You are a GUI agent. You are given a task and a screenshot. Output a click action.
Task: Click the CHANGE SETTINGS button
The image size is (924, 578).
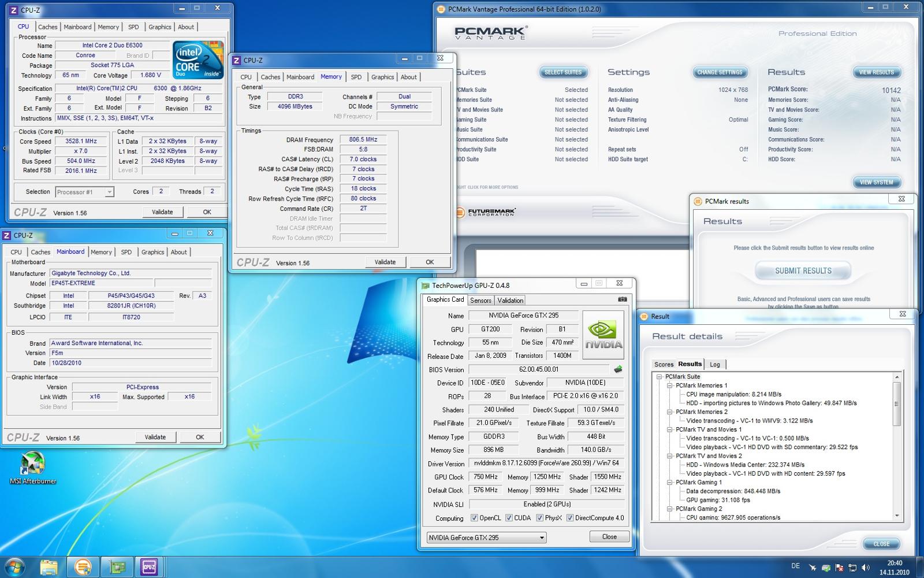coord(720,72)
